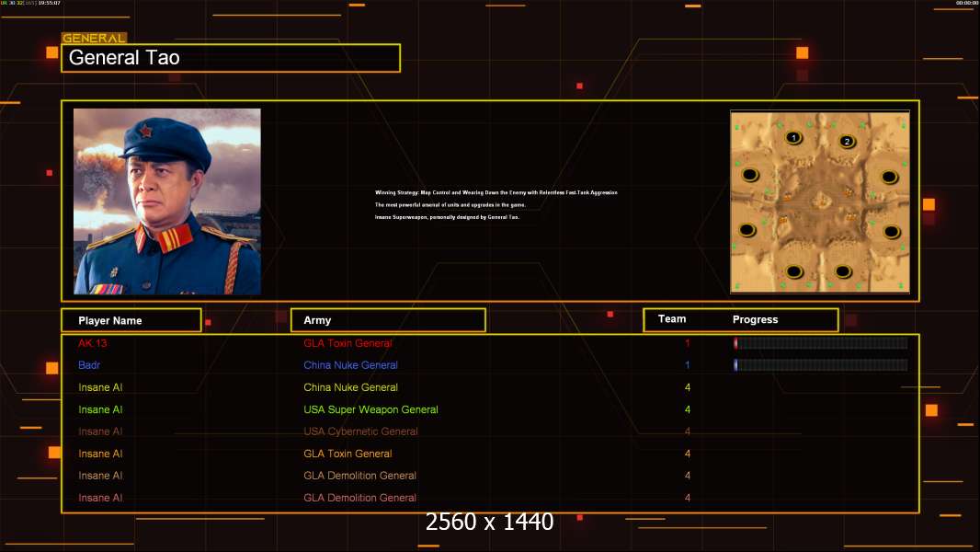Image resolution: width=980 pixels, height=552 pixels.
Task: Click the 'Insane Superweapon' description line
Action: click(447, 217)
